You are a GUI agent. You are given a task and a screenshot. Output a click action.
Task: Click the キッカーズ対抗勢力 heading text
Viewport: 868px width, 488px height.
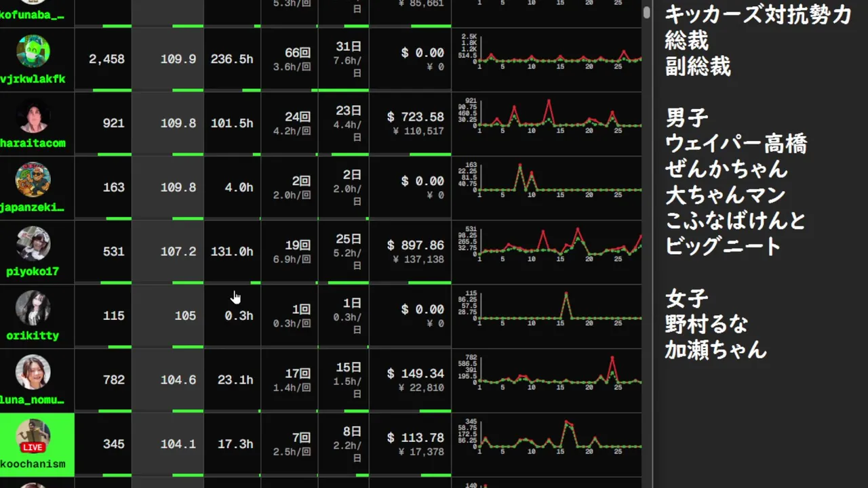click(x=757, y=14)
